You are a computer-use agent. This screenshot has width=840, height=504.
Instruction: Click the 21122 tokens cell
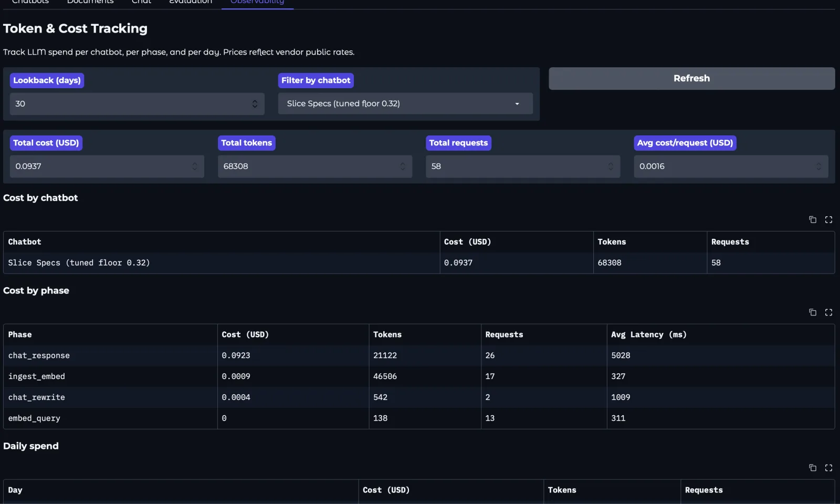click(x=425, y=356)
